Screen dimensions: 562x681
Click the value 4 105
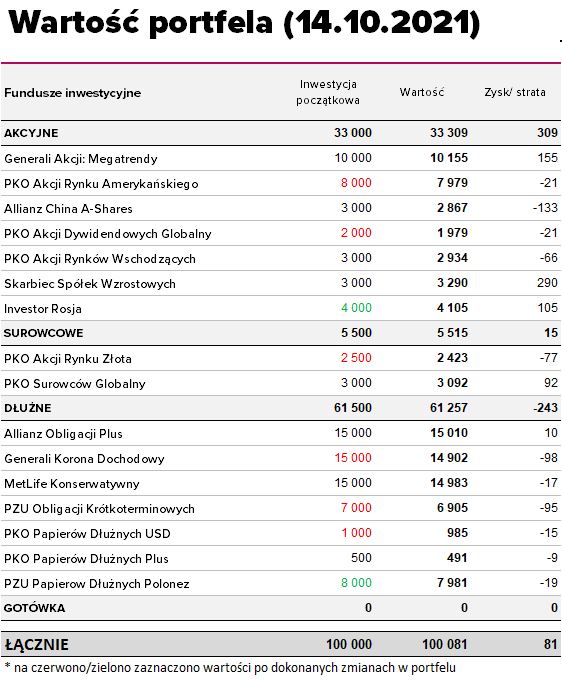(452, 308)
